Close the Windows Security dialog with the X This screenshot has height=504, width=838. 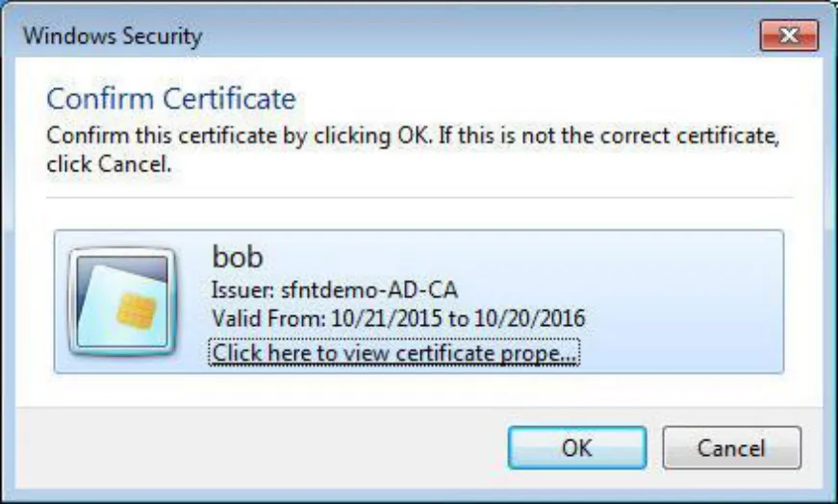point(789,36)
